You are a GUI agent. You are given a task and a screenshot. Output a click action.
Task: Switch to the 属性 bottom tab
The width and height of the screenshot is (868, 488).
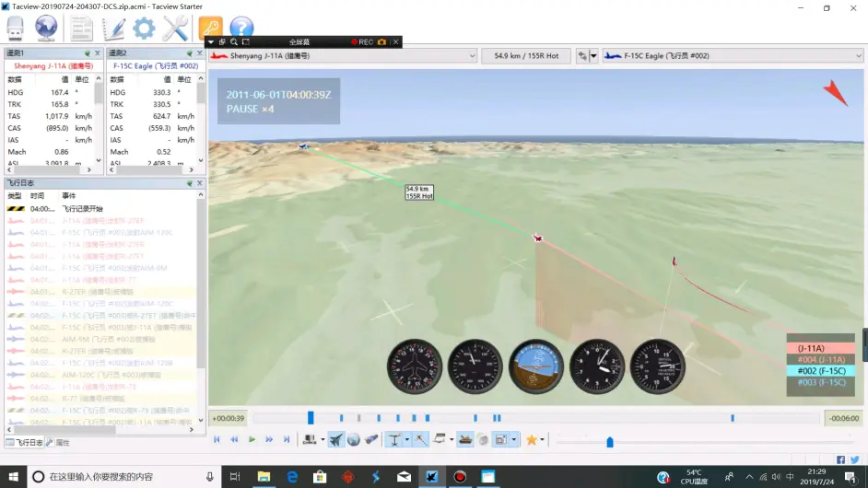click(58, 443)
